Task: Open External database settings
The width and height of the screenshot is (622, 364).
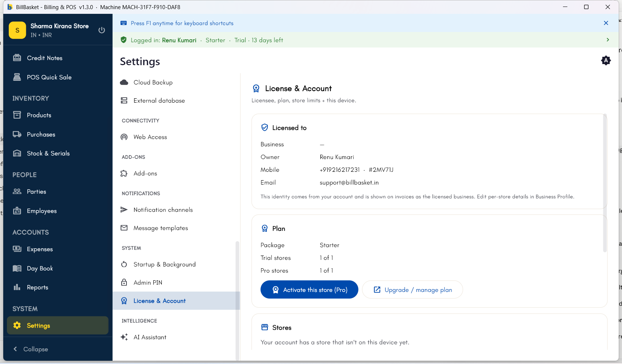Action: [176, 100]
